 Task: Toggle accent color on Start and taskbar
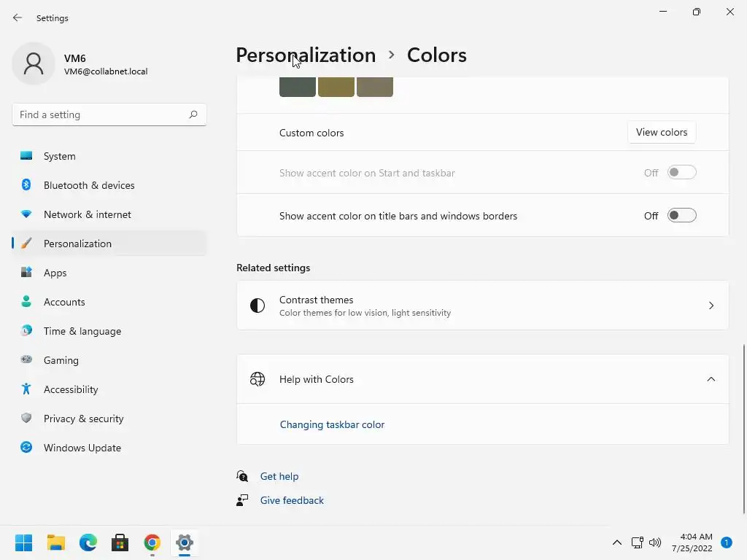pos(681,173)
